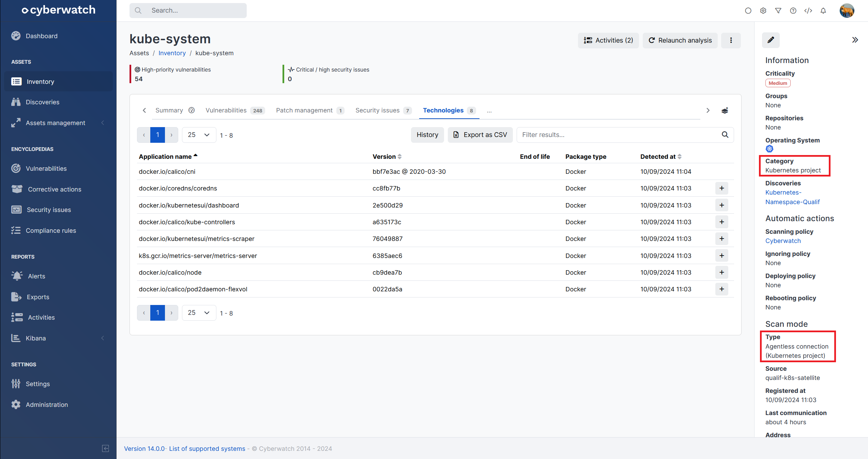Open the Cyberwatch scanning policy link

pos(783,241)
